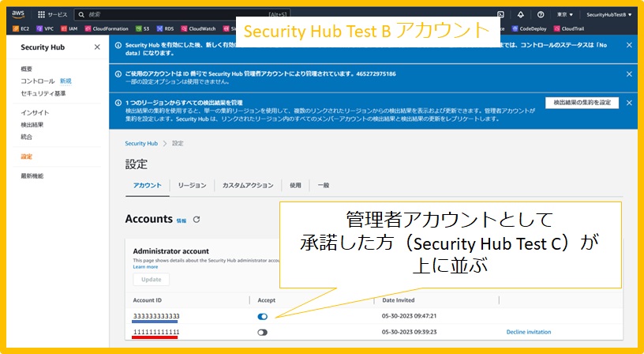Expand the 東京 region dropdown
Image resolution: width=644 pixels, height=354 pixels.
565,15
